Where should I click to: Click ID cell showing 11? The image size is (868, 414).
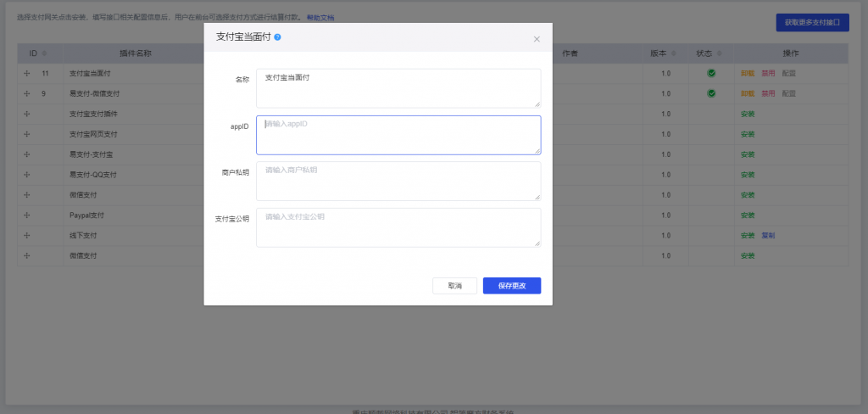pyautogui.click(x=46, y=73)
